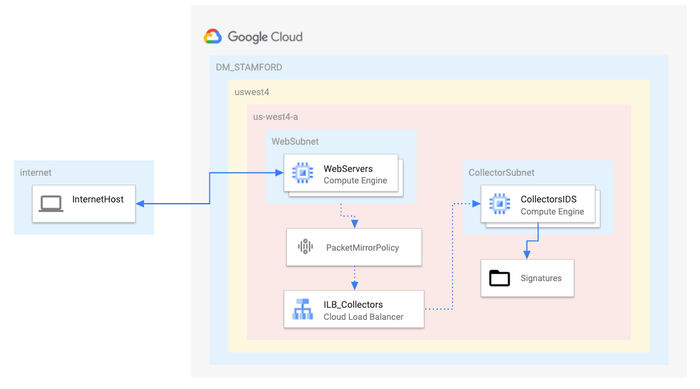The image size is (700, 389).
Task: Select the CollectorsIDS Compute Engine chip icon
Action: [x=500, y=204]
